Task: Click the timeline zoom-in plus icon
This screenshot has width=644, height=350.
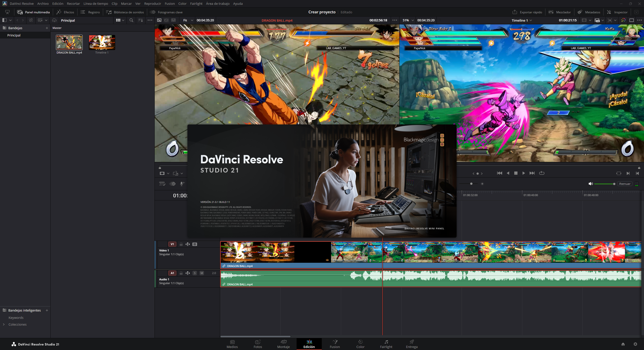Action: pos(482,184)
